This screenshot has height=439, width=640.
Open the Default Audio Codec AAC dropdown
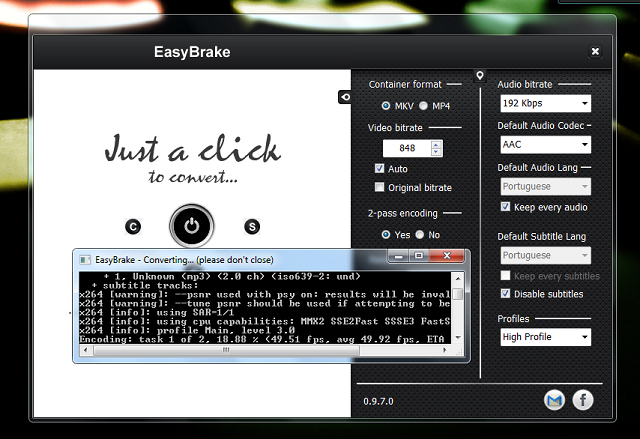[x=545, y=144]
